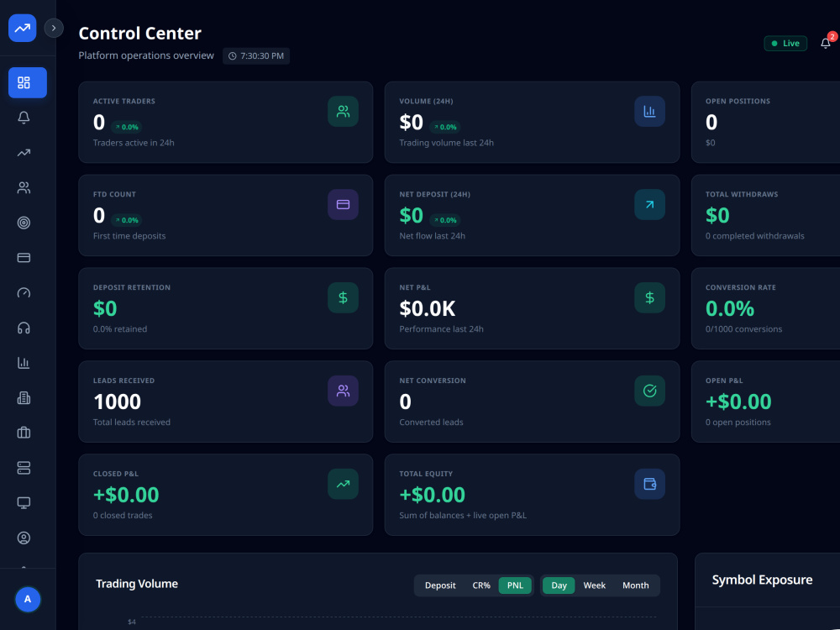Click the Symbol Exposure panel title
The width and height of the screenshot is (840, 630).
pos(762,580)
